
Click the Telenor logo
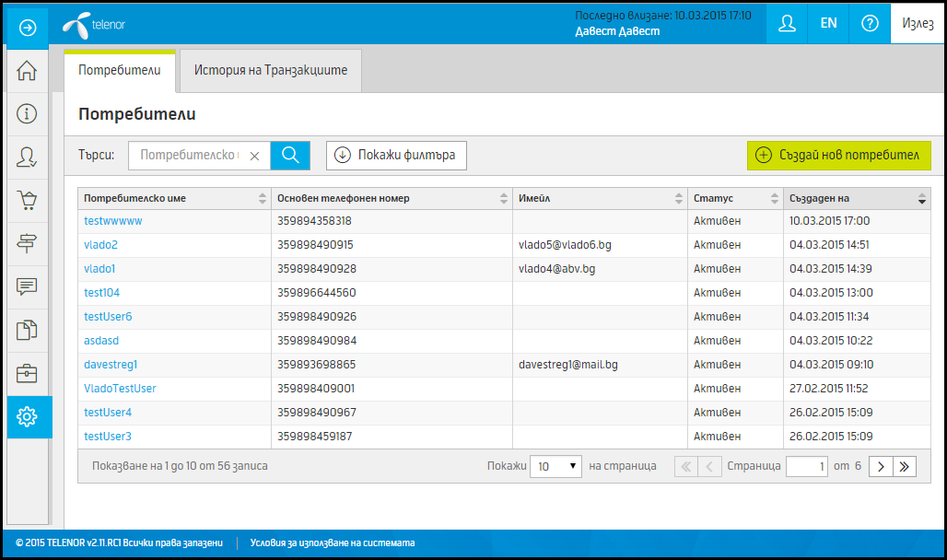[x=94, y=26]
